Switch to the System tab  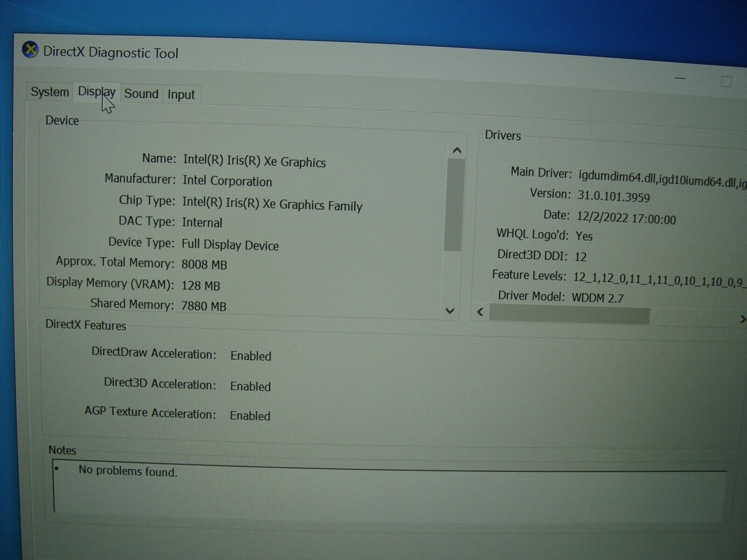(x=50, y=92)
